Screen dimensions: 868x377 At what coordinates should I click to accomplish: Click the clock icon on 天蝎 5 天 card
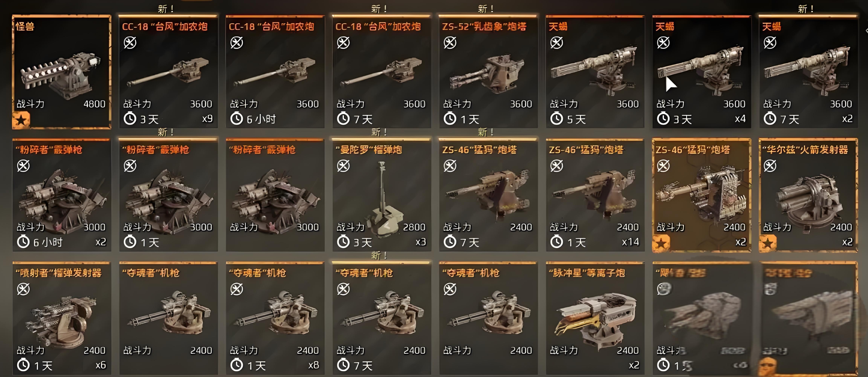click(557, 119)
